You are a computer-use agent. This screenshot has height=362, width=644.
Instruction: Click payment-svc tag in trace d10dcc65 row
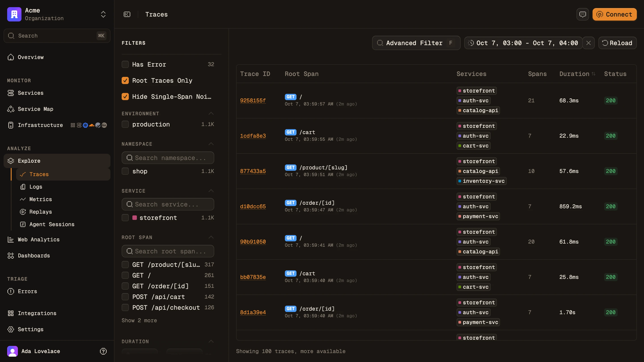pyautogui.click(x=478, y=216)
